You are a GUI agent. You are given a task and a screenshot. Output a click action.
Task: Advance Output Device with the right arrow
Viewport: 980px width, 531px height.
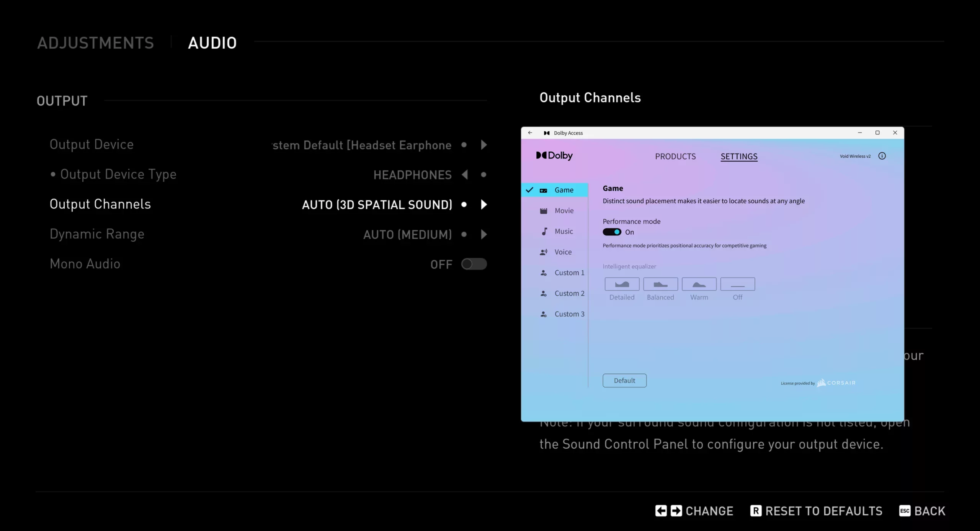tap(484, 145)
